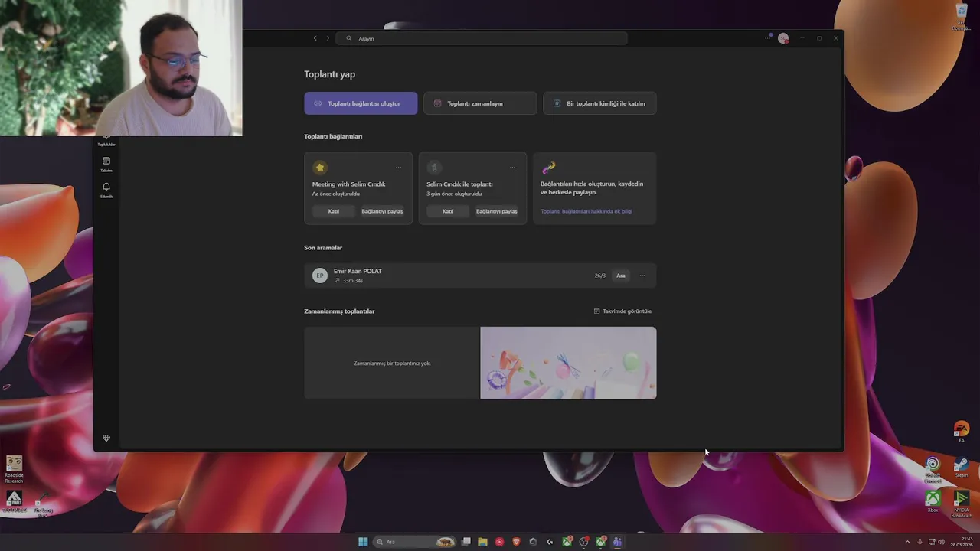
Task: Open YouTube Music red taskbar icon
Action: pos(499,542)
